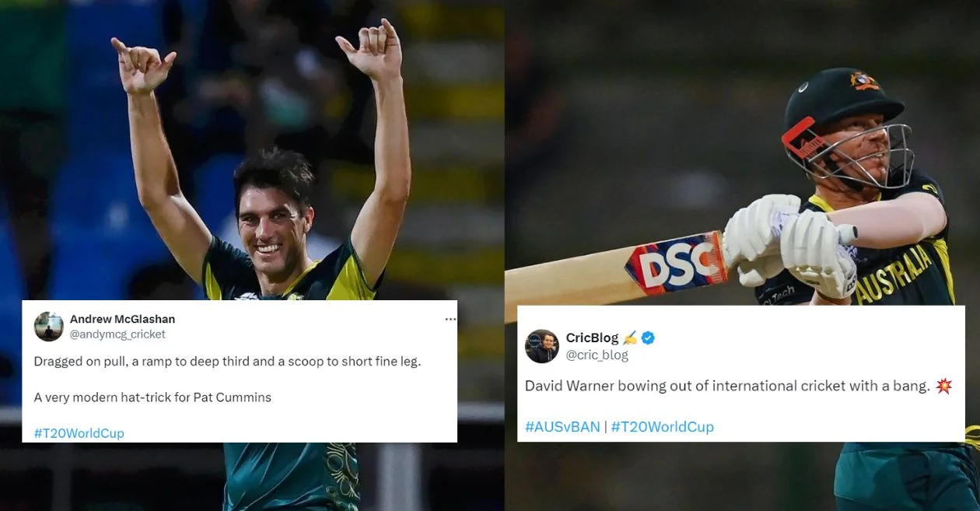Viewport: 980px width, 511px height.
Task: Open the @cric_blog handle
Action: 597,355
